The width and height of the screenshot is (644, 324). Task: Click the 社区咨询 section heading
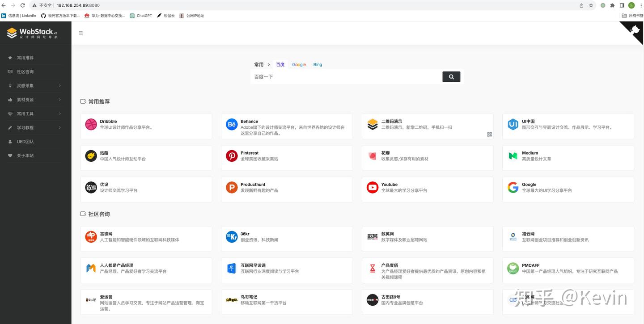tap(99, 214)
